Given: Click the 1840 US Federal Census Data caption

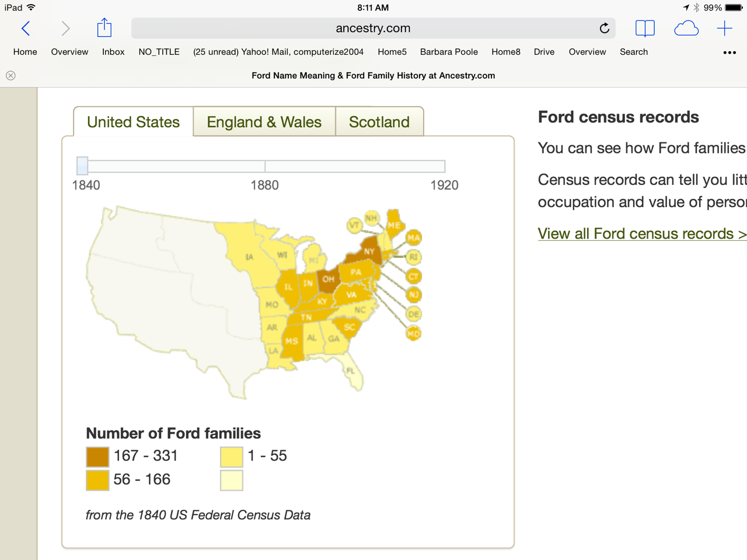Looking at the screenshot, I should pyautogui.click(x=198, y=515).
